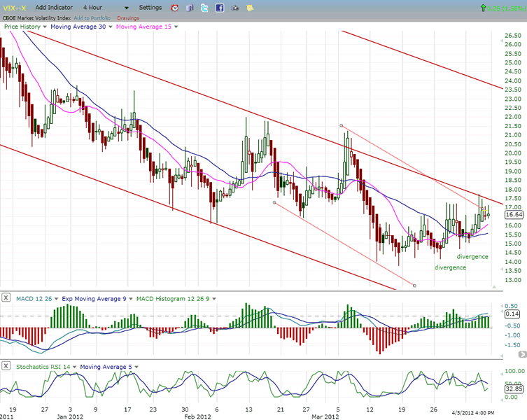Click the book icon in toolbar

(189, 8)
